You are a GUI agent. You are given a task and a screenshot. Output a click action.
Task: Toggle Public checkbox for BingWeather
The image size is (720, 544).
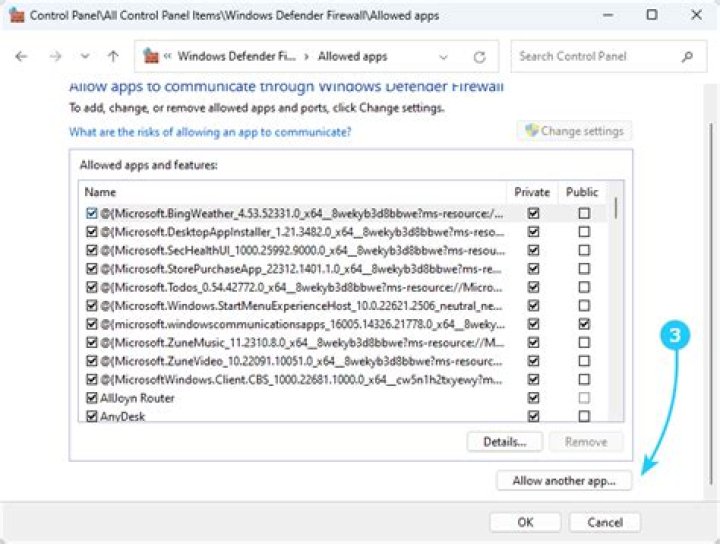click(584, 213)
